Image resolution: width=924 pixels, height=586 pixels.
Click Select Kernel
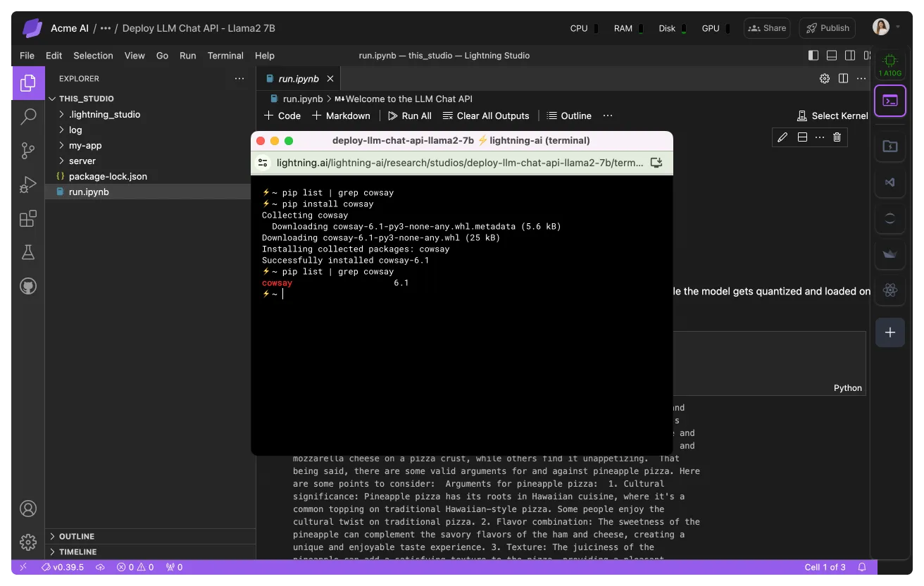tap(833, 116)
